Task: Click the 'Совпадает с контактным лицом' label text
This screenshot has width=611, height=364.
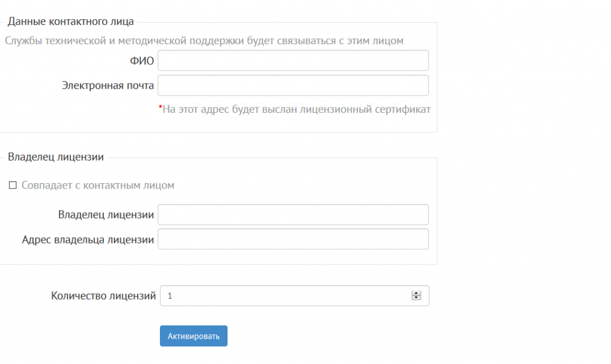Action: 98,185
